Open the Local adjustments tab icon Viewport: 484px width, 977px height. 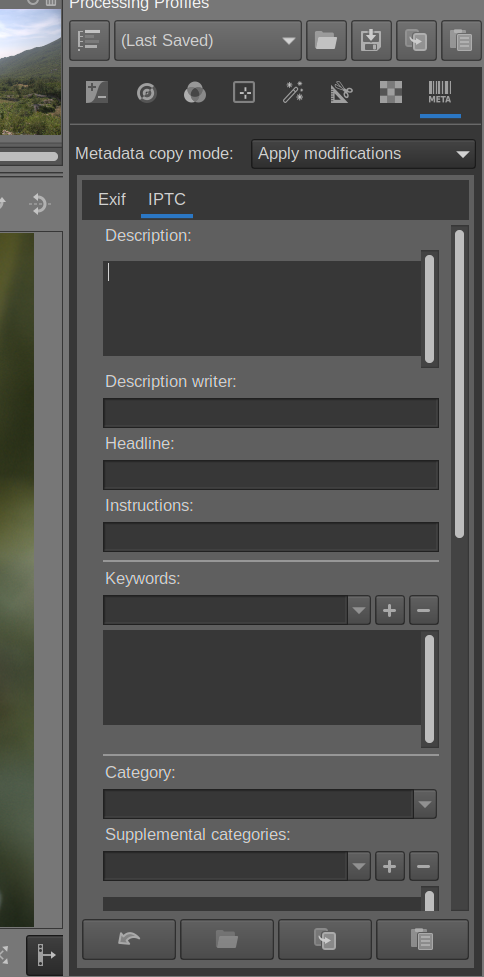pyautogui.click(x=244, y=92)
